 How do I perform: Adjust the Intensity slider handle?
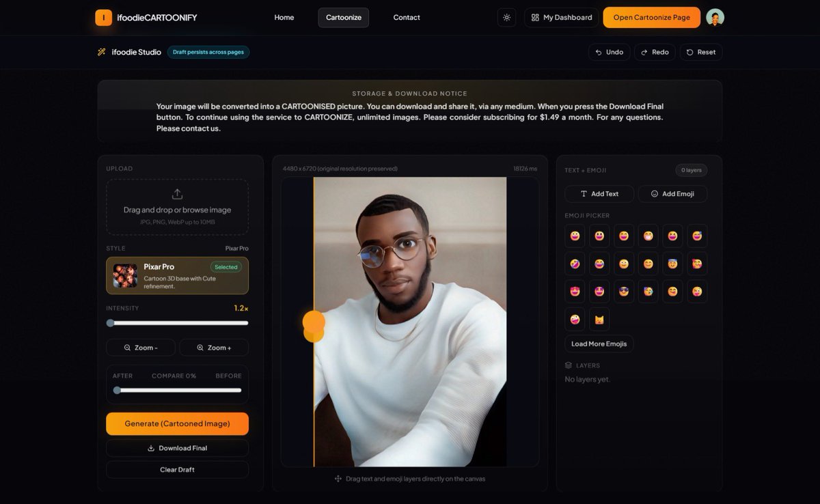[x=111, y=323]
